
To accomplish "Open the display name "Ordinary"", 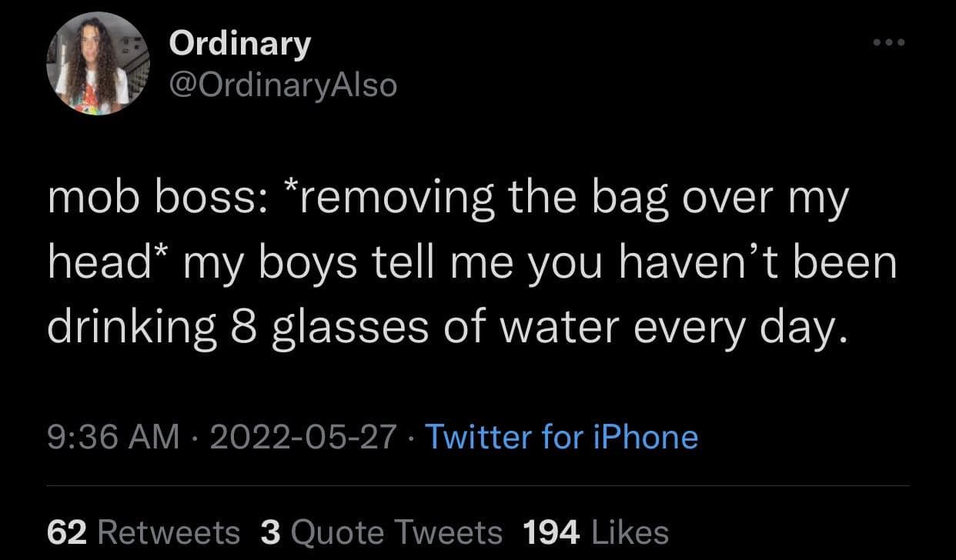I will tap(239, 44).
